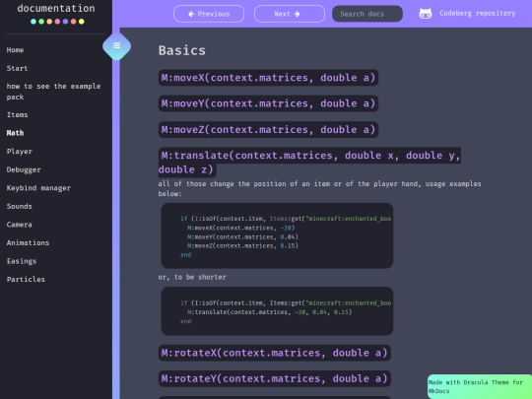532x399 pixels.
Task: Select the Math sidebar entry
Action: (x=15, y=133)
